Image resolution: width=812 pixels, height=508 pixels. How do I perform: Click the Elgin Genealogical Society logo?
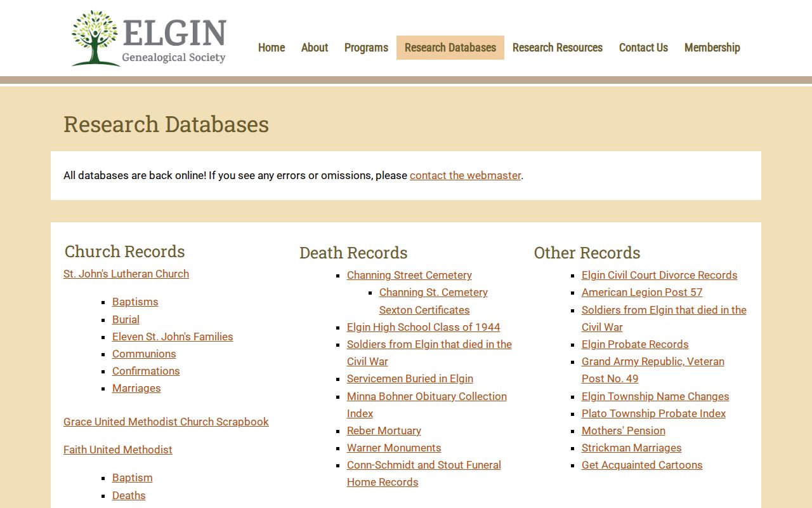pos(149,38)
